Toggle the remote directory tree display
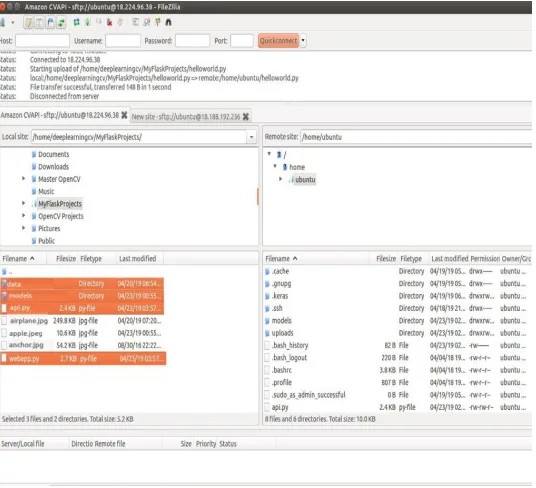 [50, 23]
